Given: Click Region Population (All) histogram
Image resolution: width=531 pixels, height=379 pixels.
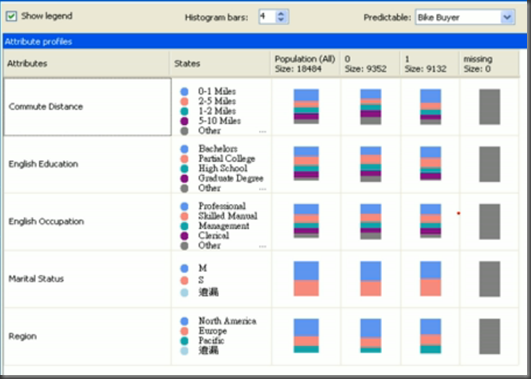Looking at the screenshot, I should 306,336.
